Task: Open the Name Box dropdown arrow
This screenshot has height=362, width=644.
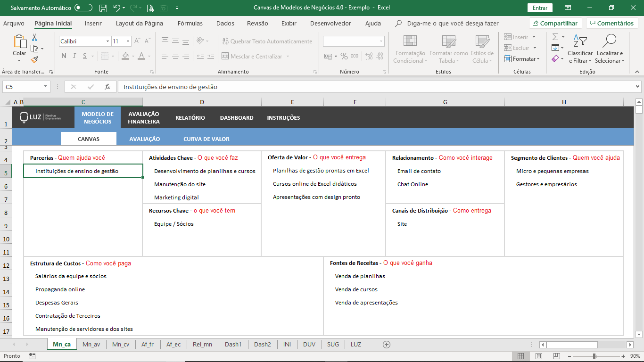Action: point(46,87)
